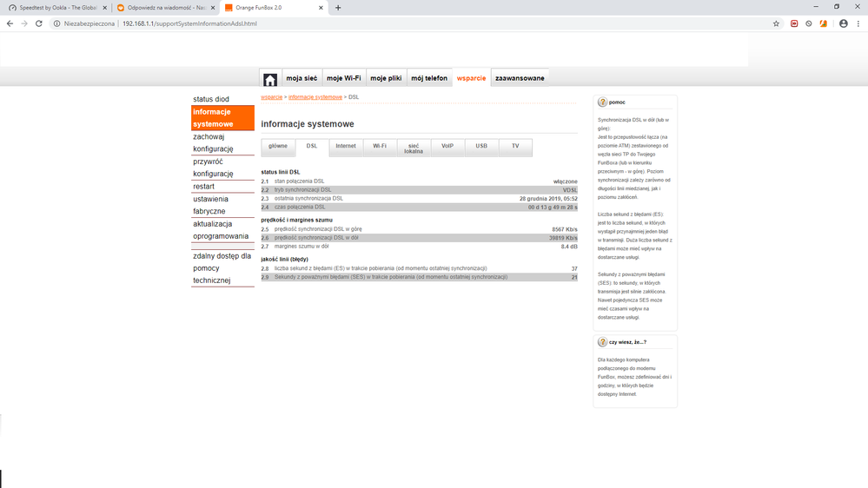Open the VoIP tab
Screen dimensions: 868x488
click(x=447, y=146)
